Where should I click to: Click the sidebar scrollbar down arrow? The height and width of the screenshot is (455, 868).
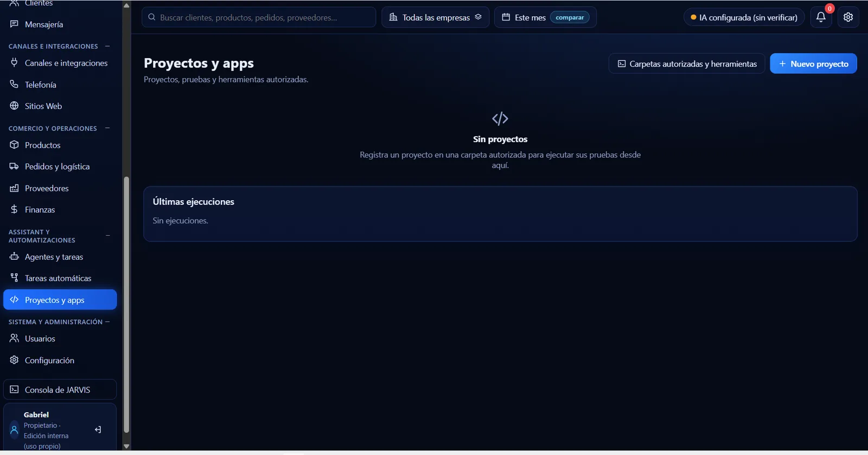pos(126,446)
